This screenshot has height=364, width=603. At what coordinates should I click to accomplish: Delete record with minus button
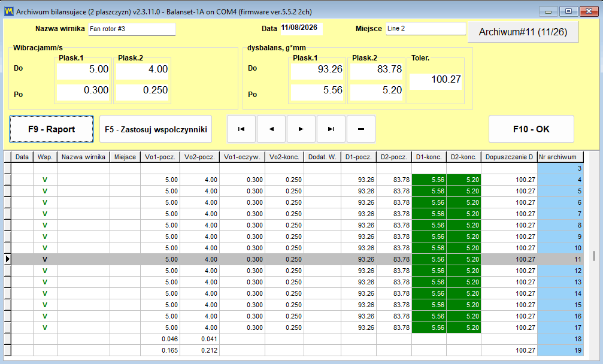(x=361, y=129)
